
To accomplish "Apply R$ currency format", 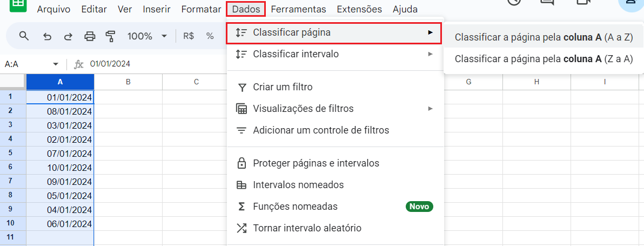I will (x=189, y=36).
